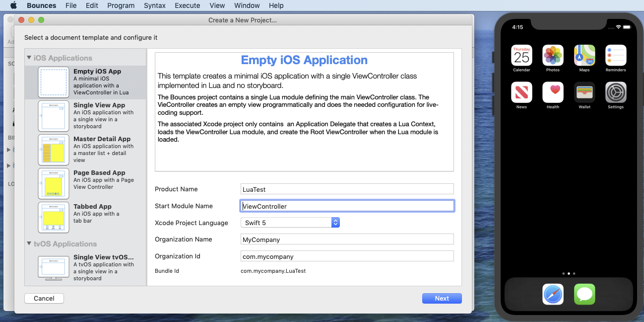Screen dimensions: 644x322
Task: Click the 'Master Detail App' title text
Action: tap(102, 139)
